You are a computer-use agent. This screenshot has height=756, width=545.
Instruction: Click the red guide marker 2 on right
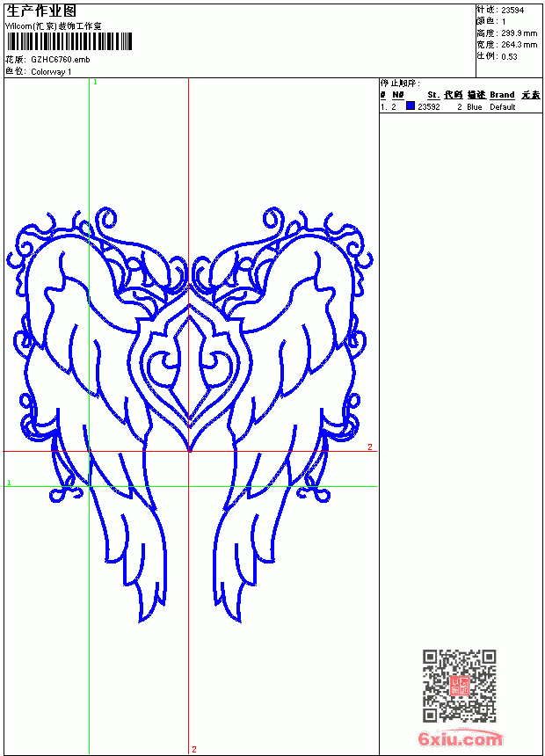(370, 447)
